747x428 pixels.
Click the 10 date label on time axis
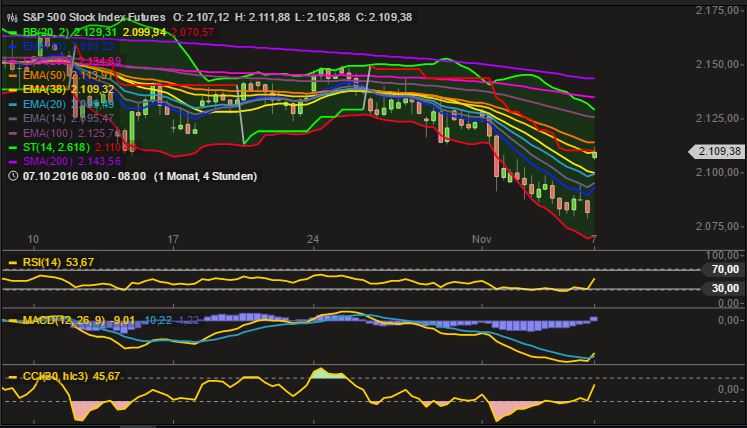(x=33, y=239)
